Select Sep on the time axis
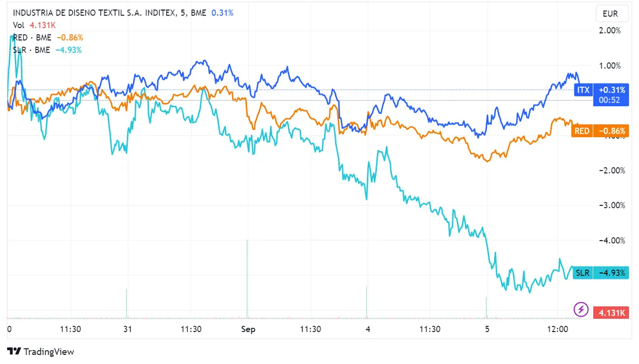The image size is (639, 364). pos(248,329)
